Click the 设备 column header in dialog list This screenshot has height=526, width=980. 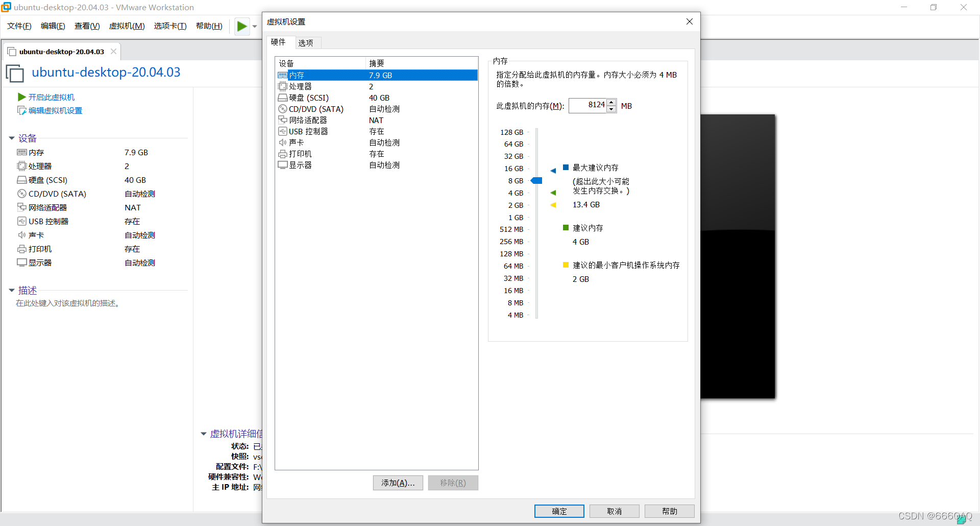pos(321,63)
